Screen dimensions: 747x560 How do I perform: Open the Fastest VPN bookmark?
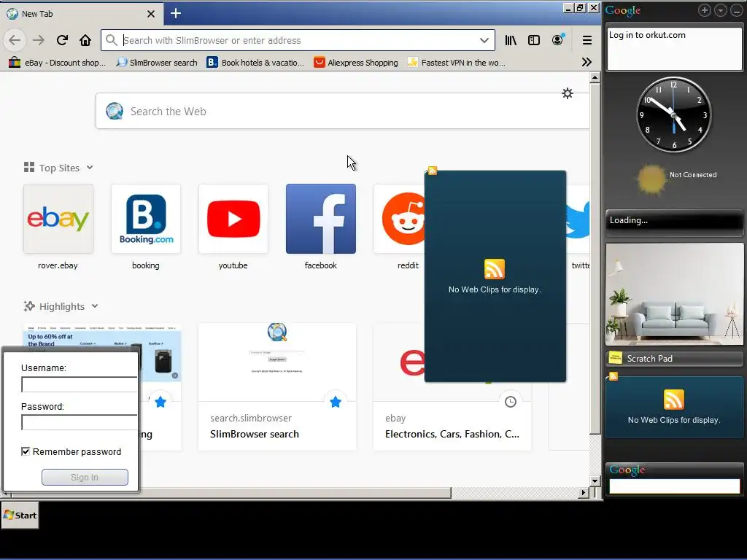coord(457,63)
